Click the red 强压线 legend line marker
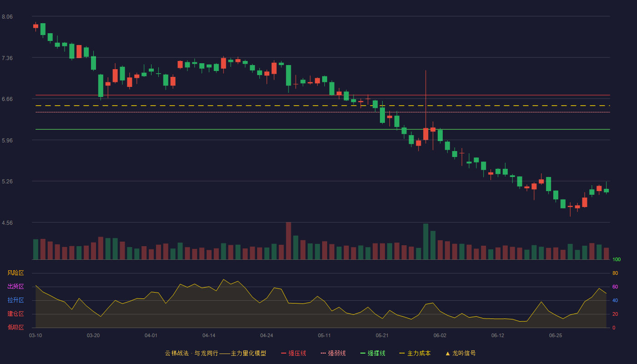 (x=283, y=353)
